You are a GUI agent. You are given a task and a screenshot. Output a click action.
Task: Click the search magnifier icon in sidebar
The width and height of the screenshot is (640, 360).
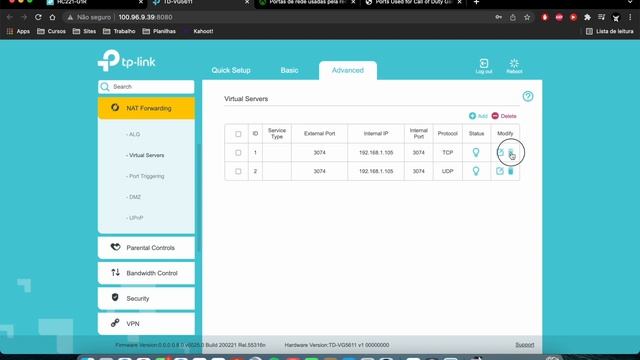[105, 87]
